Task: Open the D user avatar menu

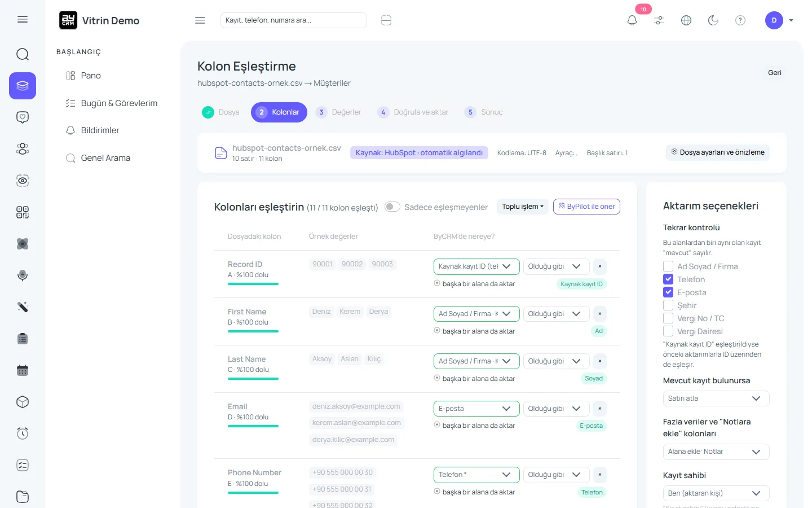Action: [x=774, y=20]
